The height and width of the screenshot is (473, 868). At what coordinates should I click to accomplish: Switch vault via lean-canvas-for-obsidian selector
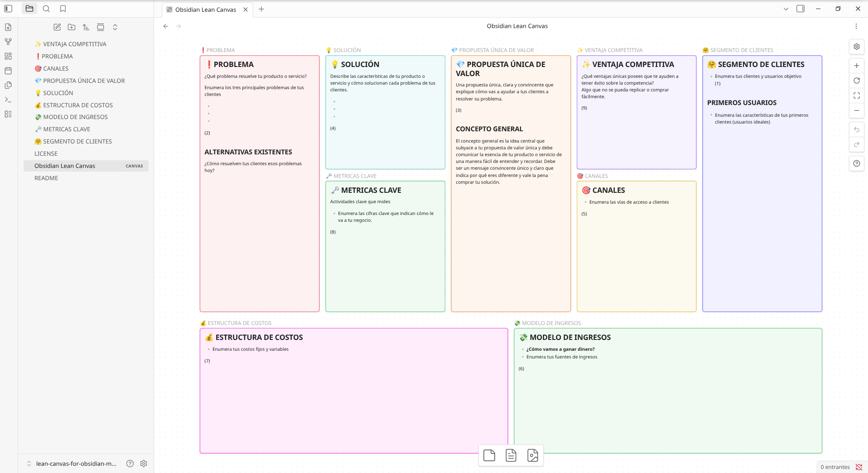tap(72, 463)
